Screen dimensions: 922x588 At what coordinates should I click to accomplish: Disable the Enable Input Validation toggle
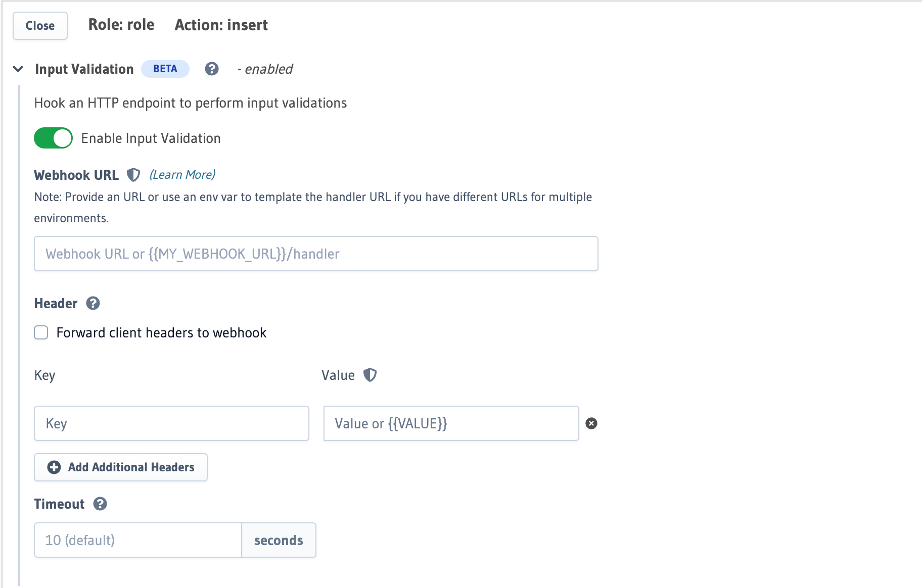53,137
